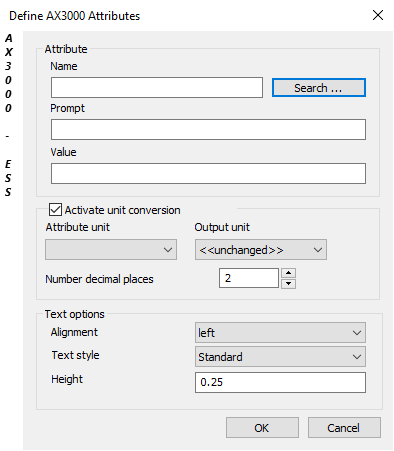Click the Attribute unit label
The image size is (394, 451).
(78, 227)
